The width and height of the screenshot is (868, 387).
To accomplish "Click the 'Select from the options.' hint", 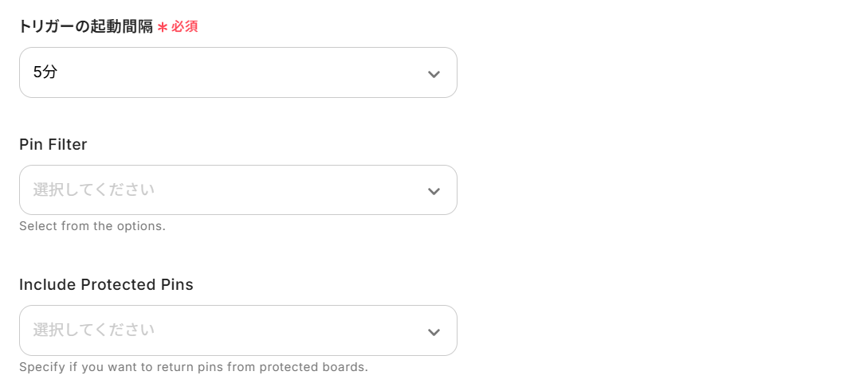I will (x=92, y=225).
